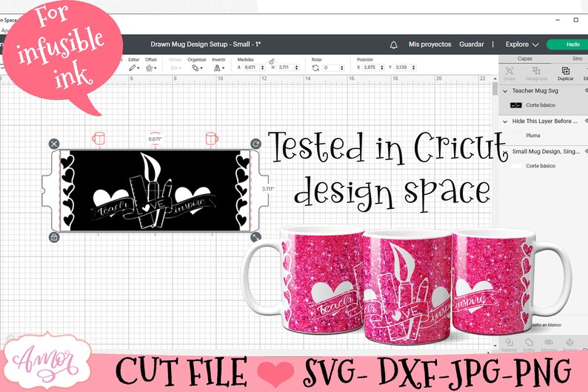
Task: Open the Offset dropdown arrow
Action: (156, 68)
